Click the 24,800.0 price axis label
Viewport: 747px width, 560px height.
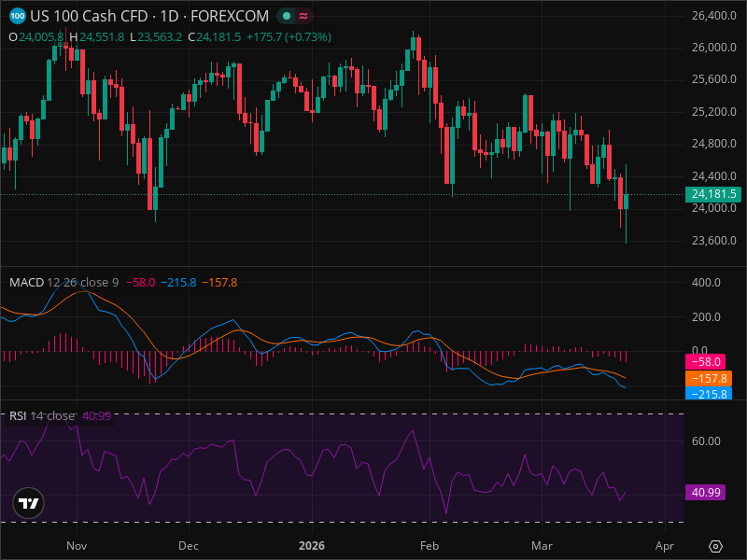pos(713,144)
